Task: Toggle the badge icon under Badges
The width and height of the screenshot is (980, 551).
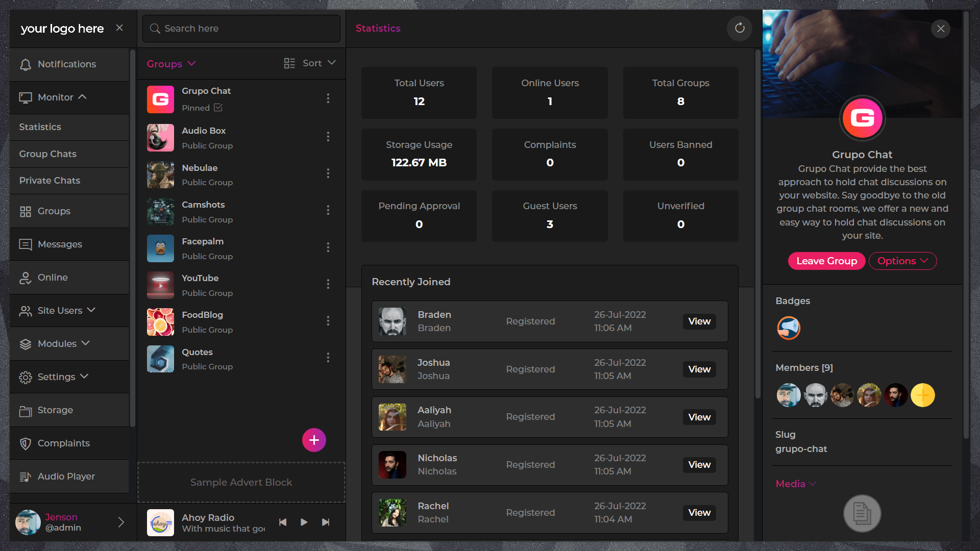Action: (788, 328)
